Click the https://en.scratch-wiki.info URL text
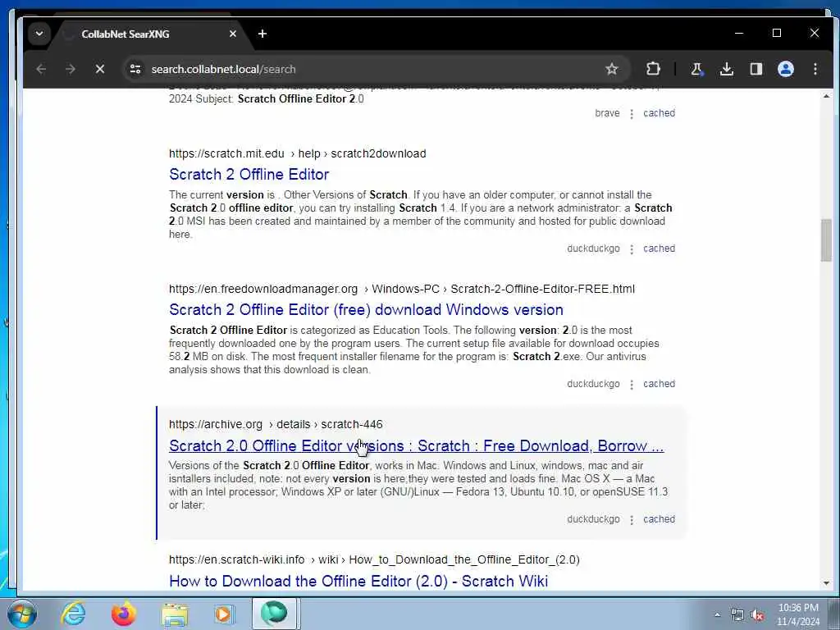 237,559
